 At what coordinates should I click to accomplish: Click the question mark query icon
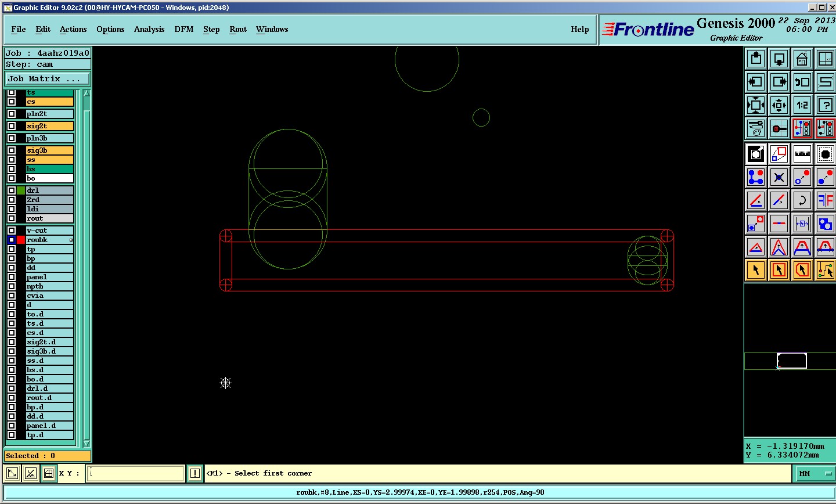(x=825, y=105)
